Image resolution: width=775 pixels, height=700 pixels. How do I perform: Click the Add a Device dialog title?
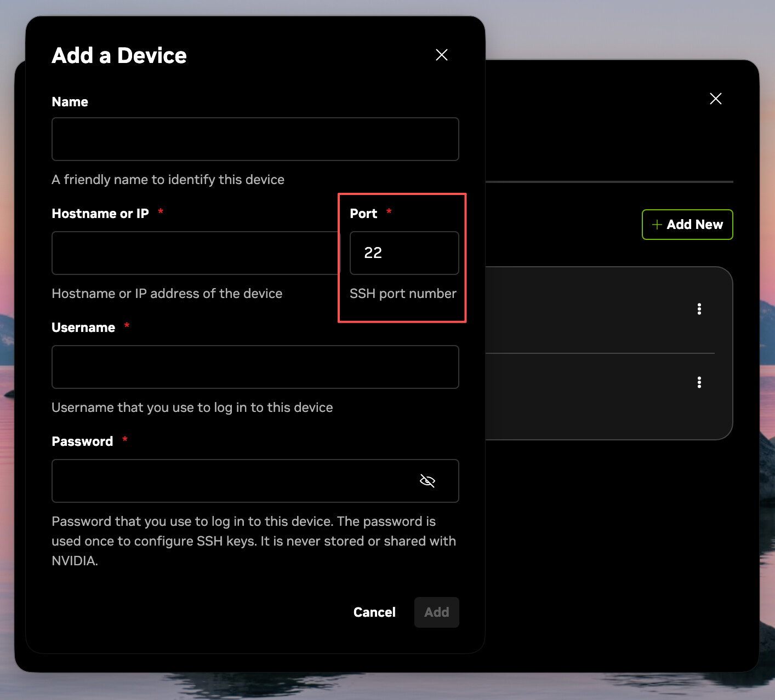pyautogui.click(x=119, y=56)
